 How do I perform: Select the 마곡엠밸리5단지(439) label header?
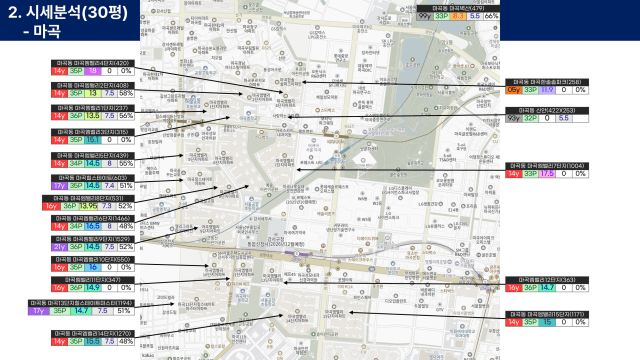coord(93,156)
